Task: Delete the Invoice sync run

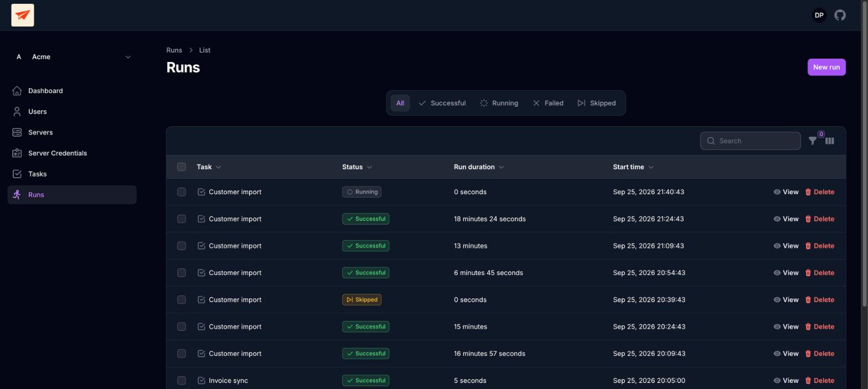Action: [x=819, y=381]
